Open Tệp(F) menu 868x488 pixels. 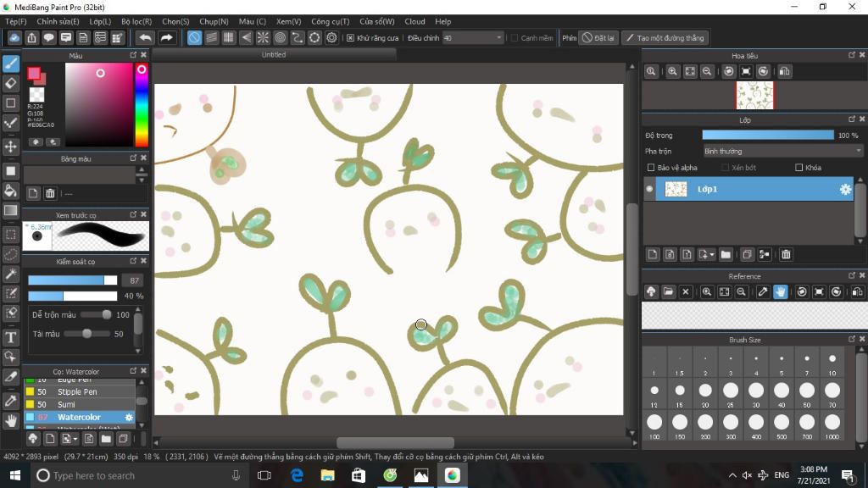click(15, 21)
